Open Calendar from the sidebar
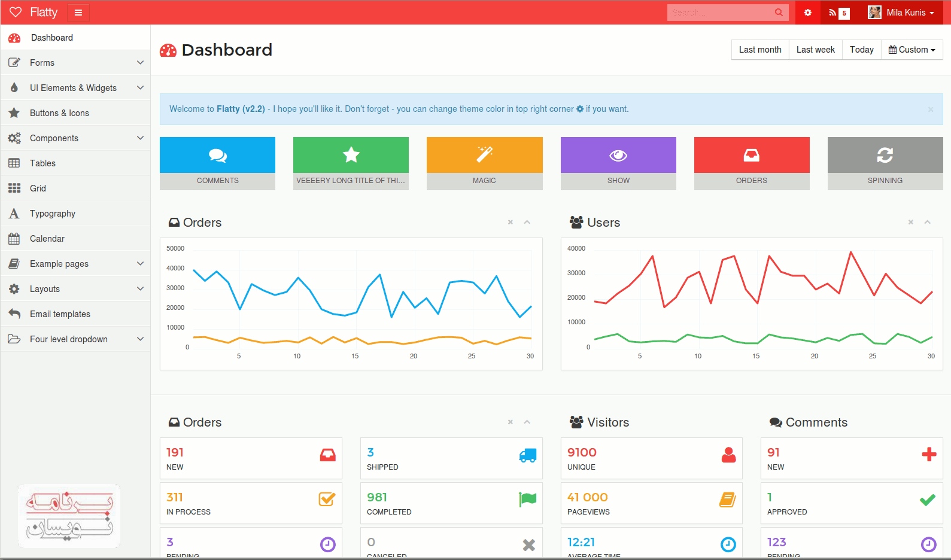The width and height of the screenshot is (951, 560). pyautogui.click(x=47, y=239)
